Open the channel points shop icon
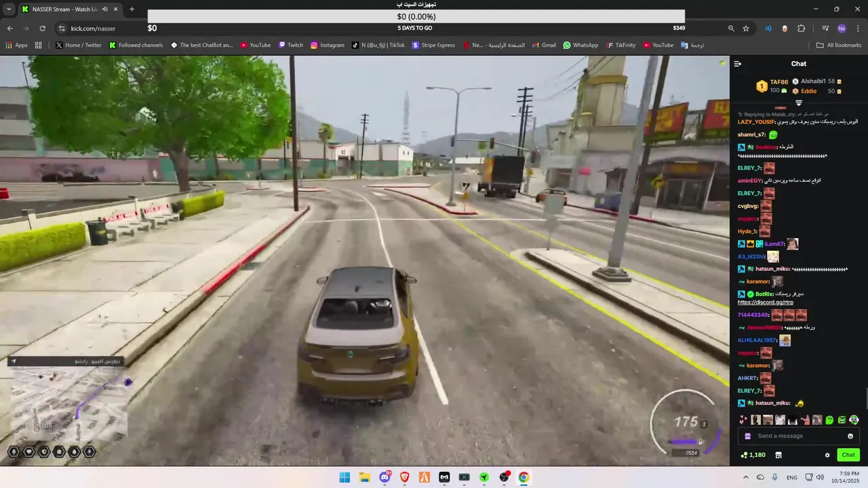The width and height of the screenshot is (868, 488). tap(778, 455)
